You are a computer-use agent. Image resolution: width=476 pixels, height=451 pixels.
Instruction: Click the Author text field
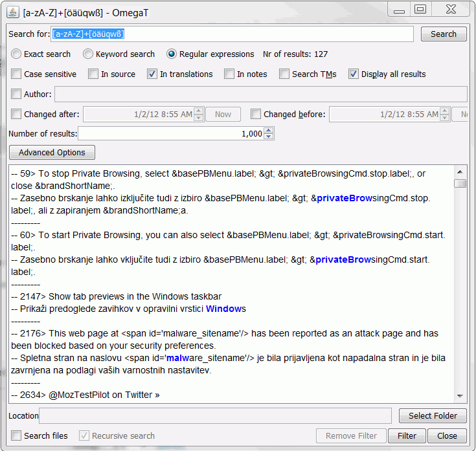pyautogui.click(x=261, y=94)
